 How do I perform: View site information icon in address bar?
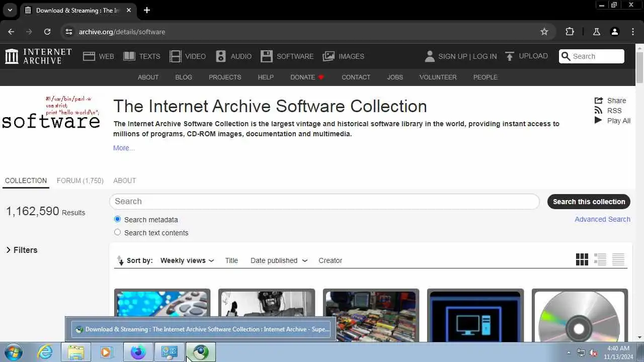69,32
